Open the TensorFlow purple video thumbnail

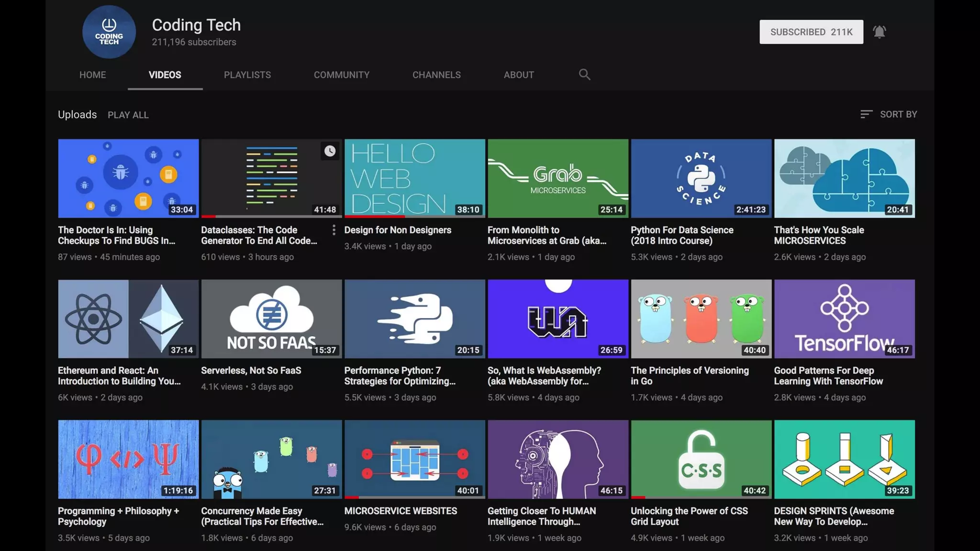pos(844,319)
